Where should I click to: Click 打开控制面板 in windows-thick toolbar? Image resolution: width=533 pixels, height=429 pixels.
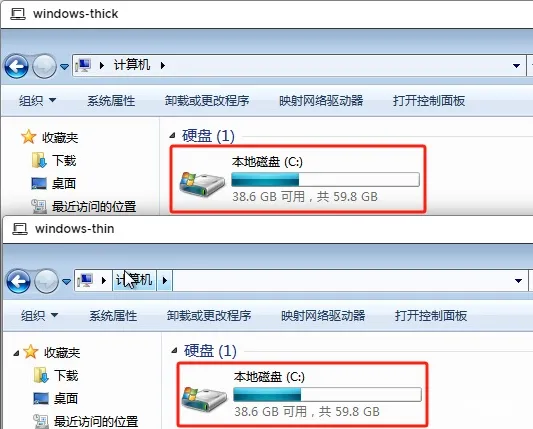[429, 101]
